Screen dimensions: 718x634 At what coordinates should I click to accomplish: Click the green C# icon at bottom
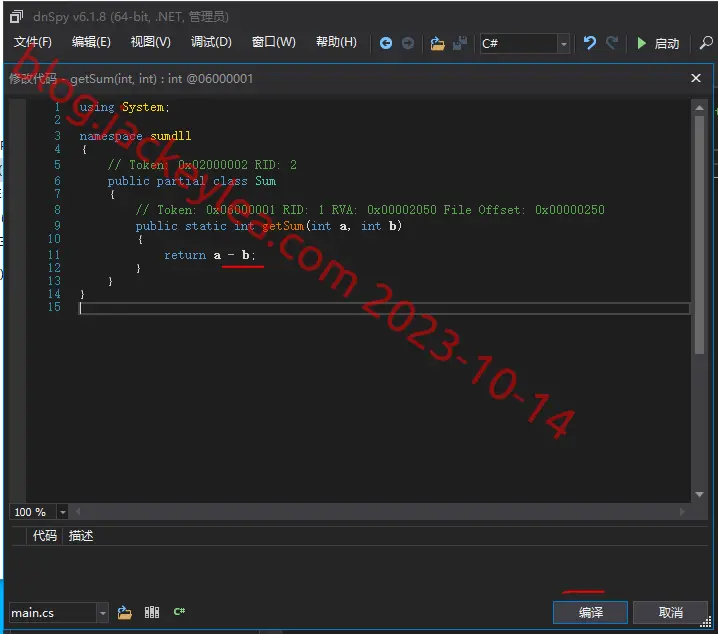click(179, 612)
